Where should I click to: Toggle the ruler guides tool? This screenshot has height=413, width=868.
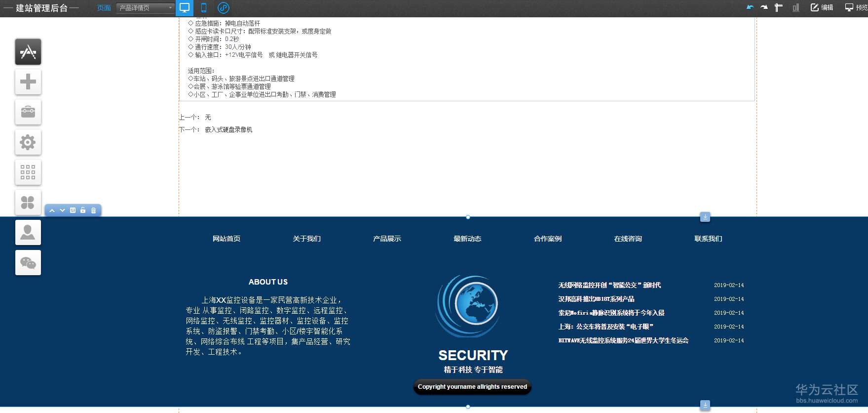coord(779,7)
